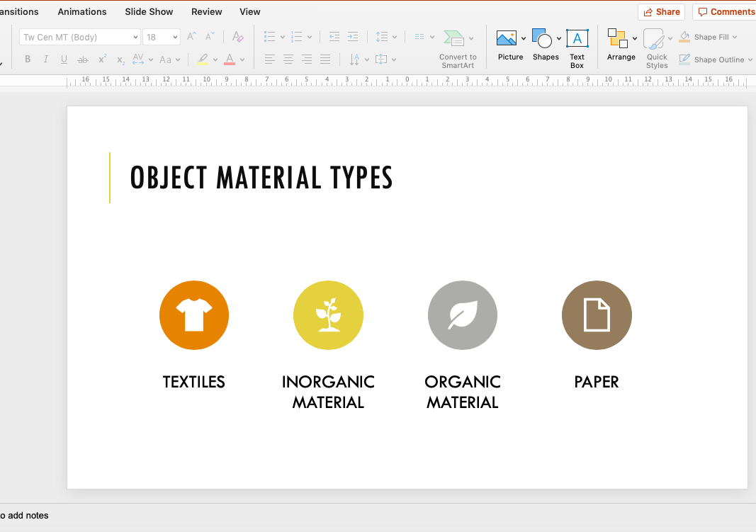Screen dimensions: 756x532
Task: Click the Increase Indent icon
Action: (353, 37)
